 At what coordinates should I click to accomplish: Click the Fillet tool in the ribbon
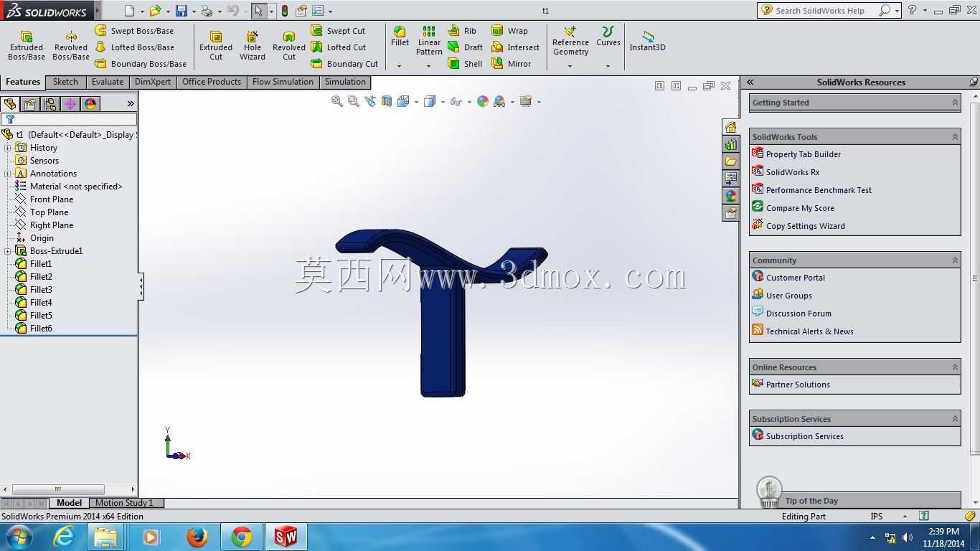click(400, 37)
